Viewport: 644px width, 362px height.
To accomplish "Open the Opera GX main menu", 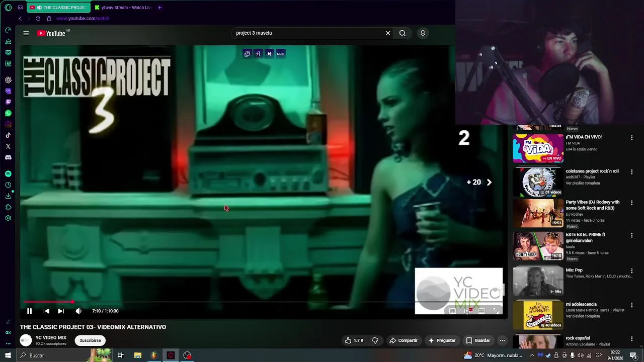I will point(8,8).
